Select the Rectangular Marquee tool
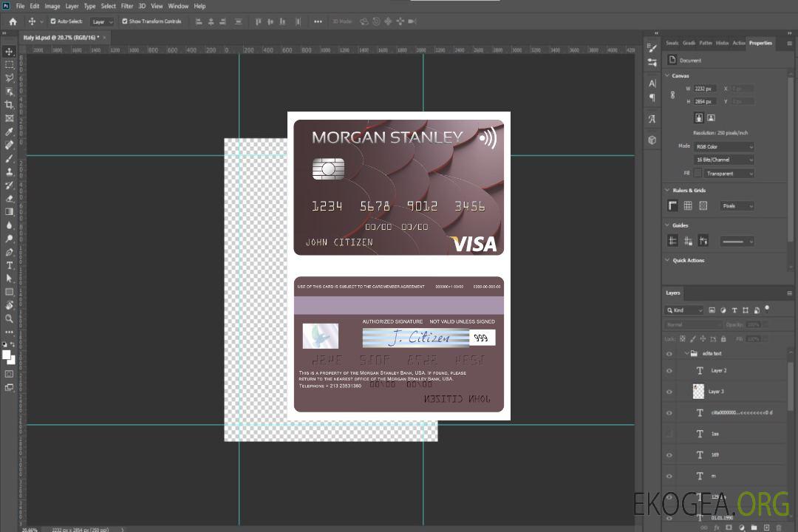Image resolution: width=798 pixels, height=532 pixels. [9, 65]
